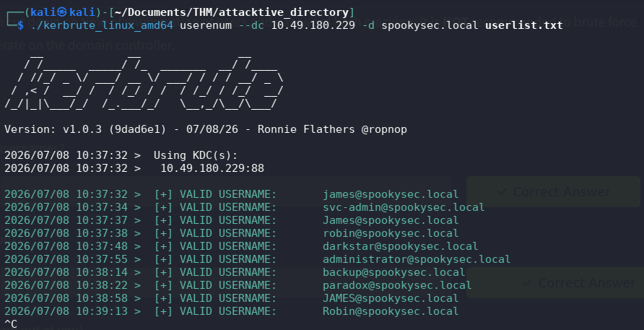The height and width of the screenshot is (330, 644).
Task: Click the ~/Documents/THM/attacktive_directory path
Action: (232, 13)
